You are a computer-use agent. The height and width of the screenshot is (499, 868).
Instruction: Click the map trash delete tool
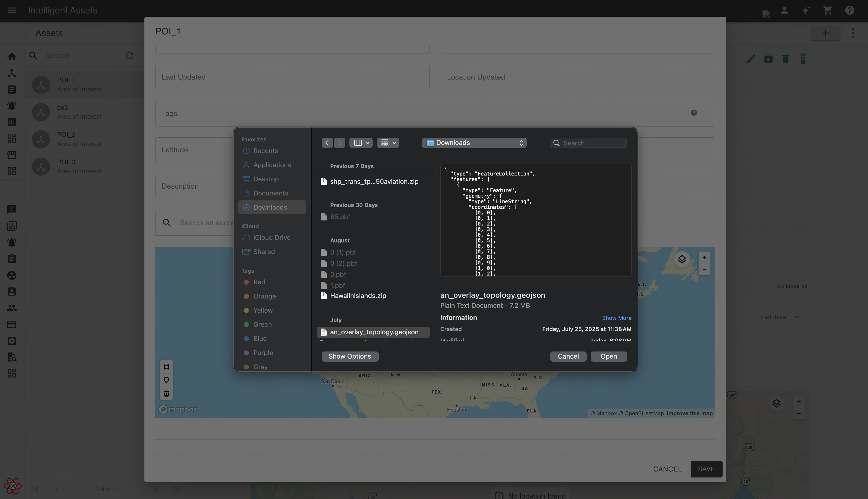(x=166, y=393)
